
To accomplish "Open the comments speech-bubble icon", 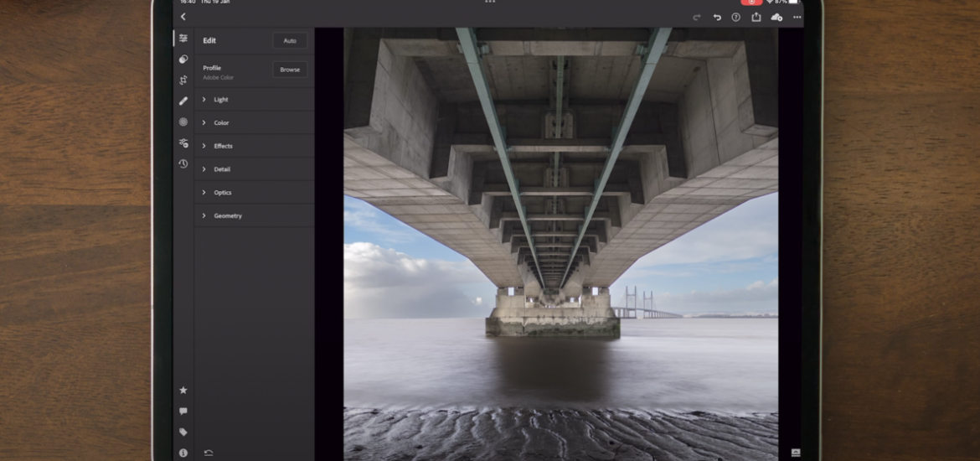I will [183, 411].
